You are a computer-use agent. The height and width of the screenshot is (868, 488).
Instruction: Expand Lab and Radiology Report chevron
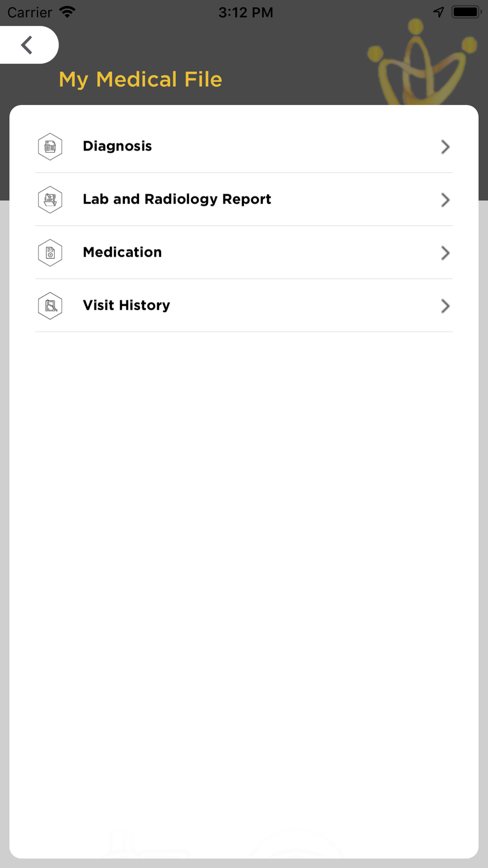click(445, 200)
